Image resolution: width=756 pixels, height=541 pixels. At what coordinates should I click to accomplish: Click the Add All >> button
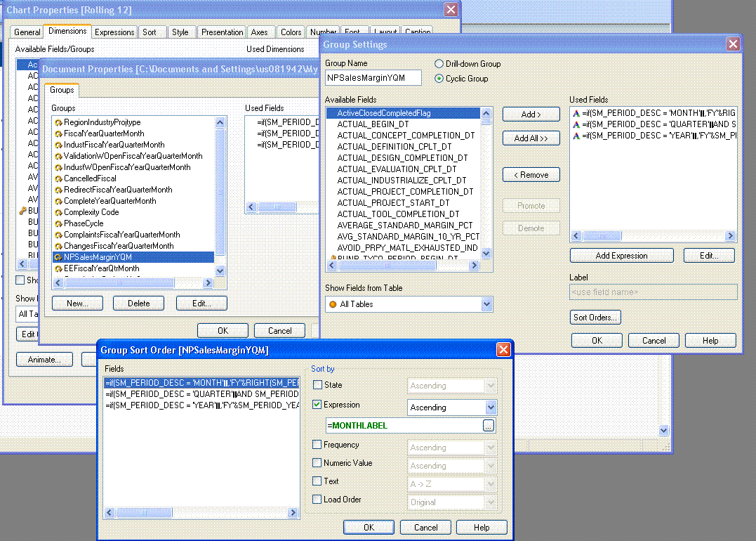[x=531, y=138]
